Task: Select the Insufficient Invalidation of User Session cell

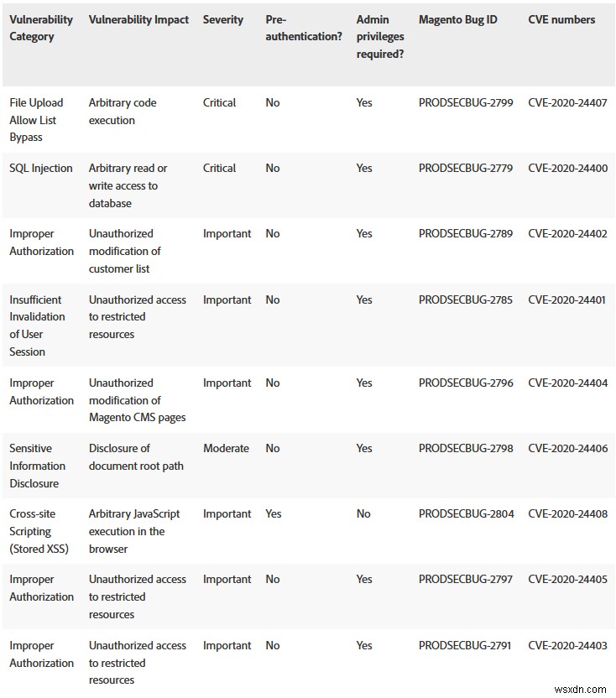Action: tap(37, 326)
